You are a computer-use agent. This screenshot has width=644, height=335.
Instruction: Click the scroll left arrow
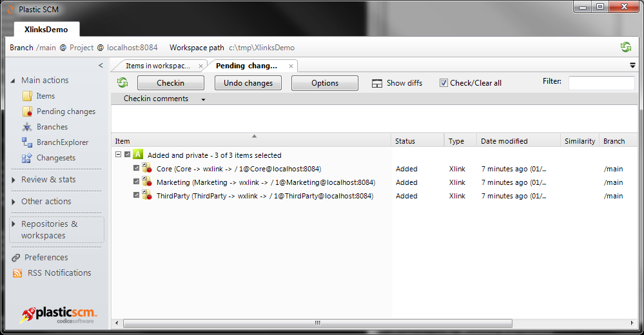click(x=117, y=323)
